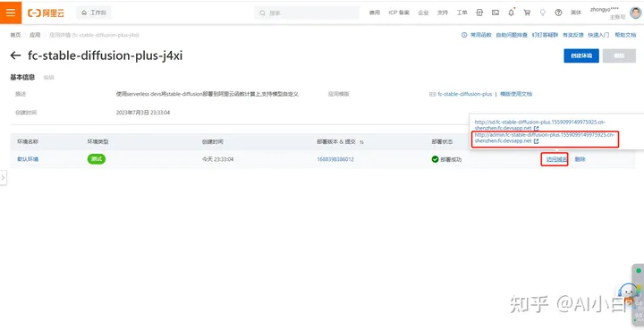
Task: Click the 部署状态 column header
Action: (442, 141)
